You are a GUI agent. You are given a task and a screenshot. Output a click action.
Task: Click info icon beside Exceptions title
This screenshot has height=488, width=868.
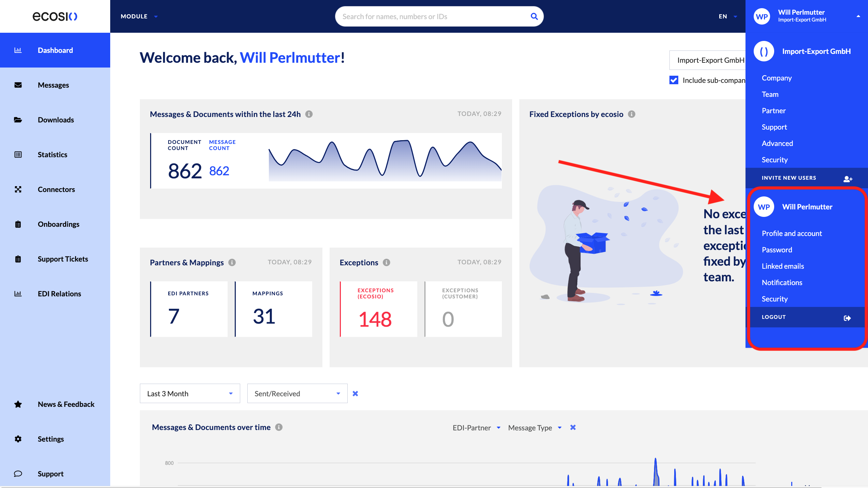[x=386, y=263]
